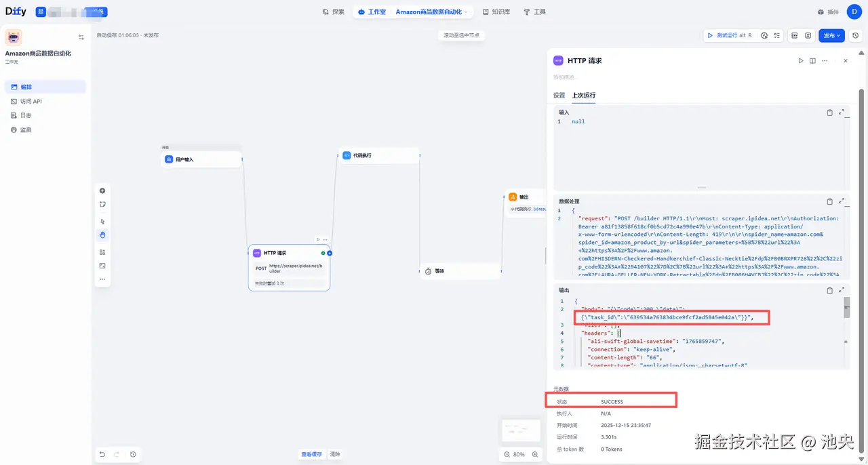Viewport: 868px width, 465px height.
Task: Select pointer mode tool
Action: click(x=102, y=221)
